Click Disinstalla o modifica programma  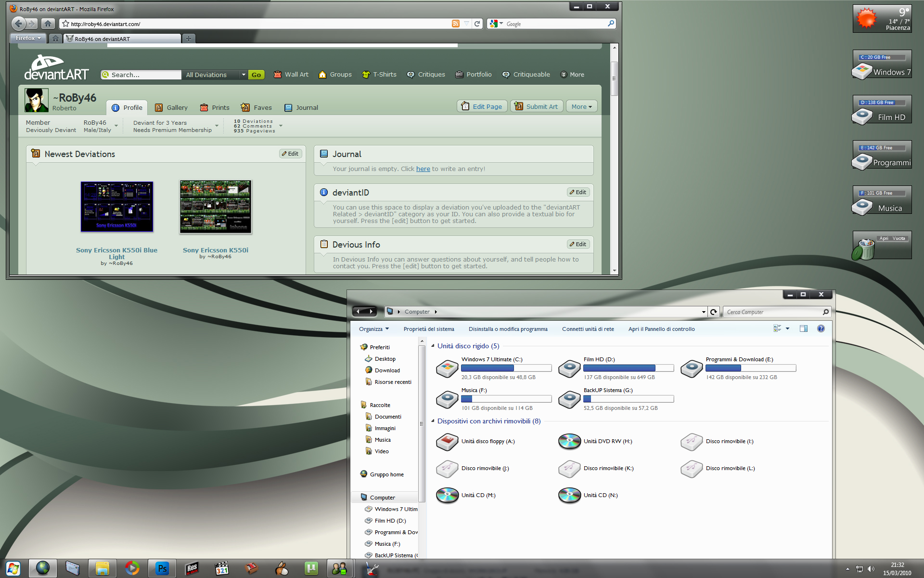(x=508, y=329)
